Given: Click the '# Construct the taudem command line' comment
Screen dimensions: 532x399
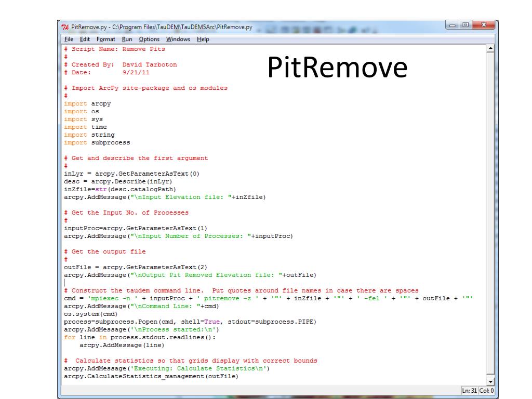Looking at the screenshot, I should pos(241,291).
